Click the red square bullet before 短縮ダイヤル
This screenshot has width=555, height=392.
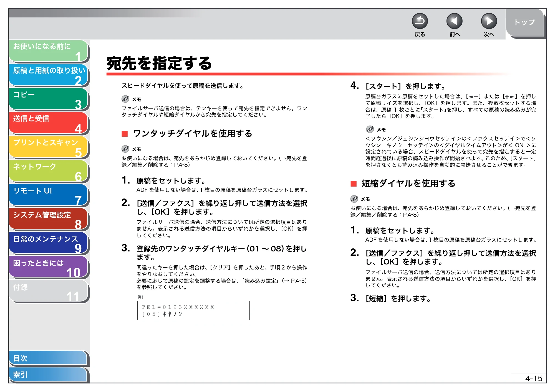tap(354, 184)
